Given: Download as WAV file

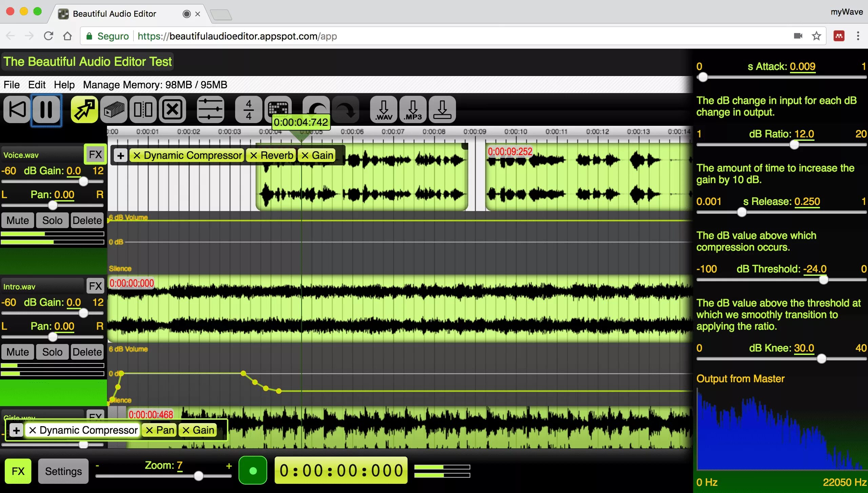Looking at the screenshot, I should pyautogui.click(x=383, y=110).
